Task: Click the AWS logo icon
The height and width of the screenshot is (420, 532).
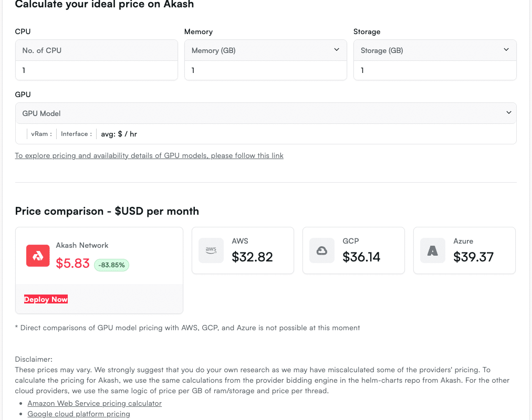Action: pyautogui.click(x=211, y=250)
